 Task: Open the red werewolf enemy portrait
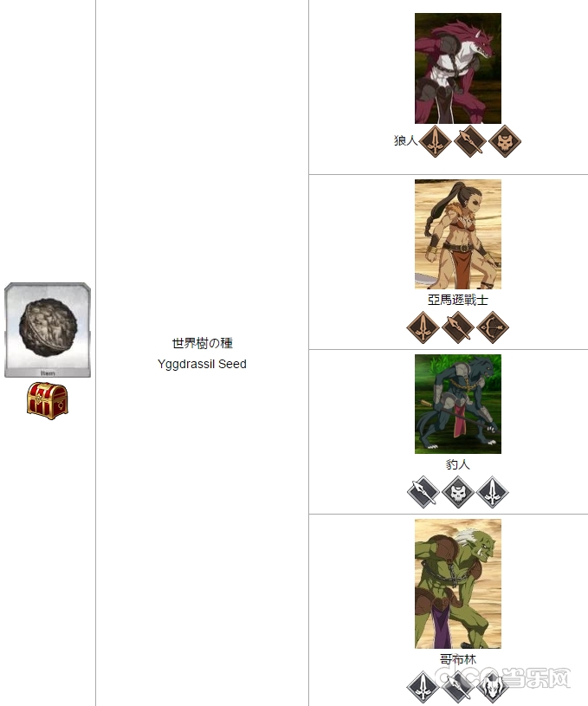pyautogui.click(x=458, y=68)
